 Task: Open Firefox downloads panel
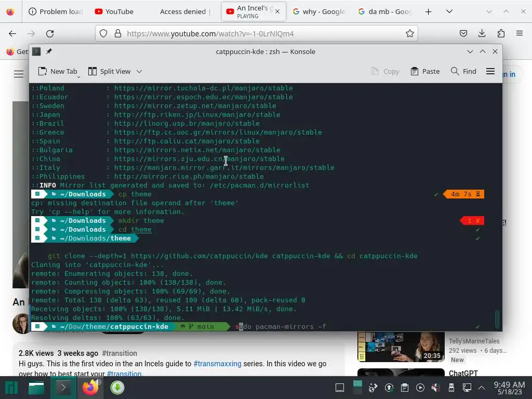coord(482,33)
